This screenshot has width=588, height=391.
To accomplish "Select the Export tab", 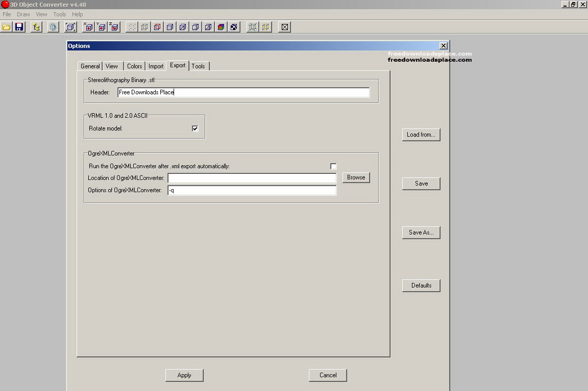I will (178, 66).
